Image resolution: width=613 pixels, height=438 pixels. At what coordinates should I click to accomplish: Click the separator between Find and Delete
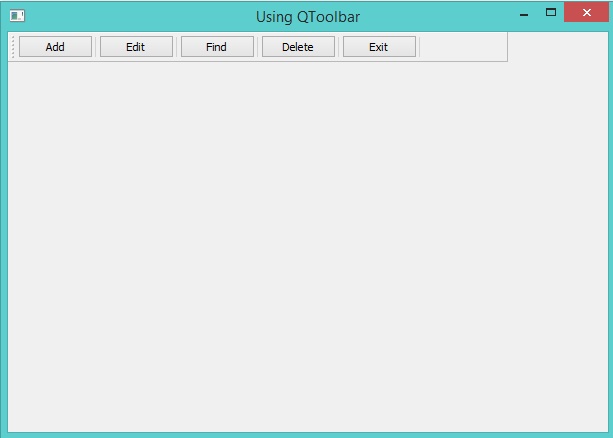click(x=258, y=47)
